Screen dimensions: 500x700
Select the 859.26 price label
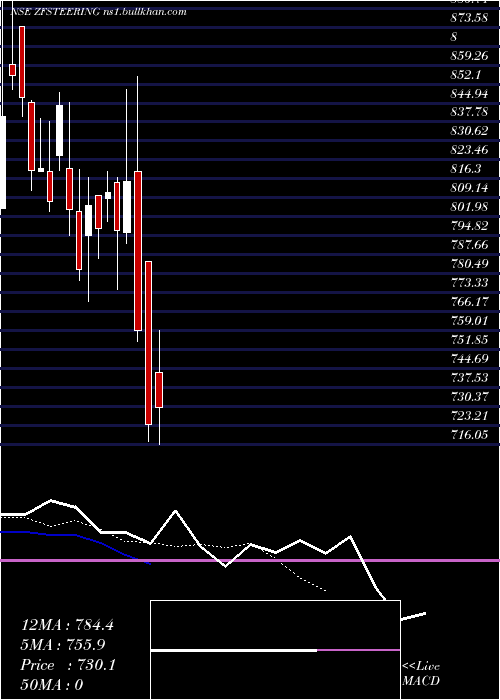point(469,56)
